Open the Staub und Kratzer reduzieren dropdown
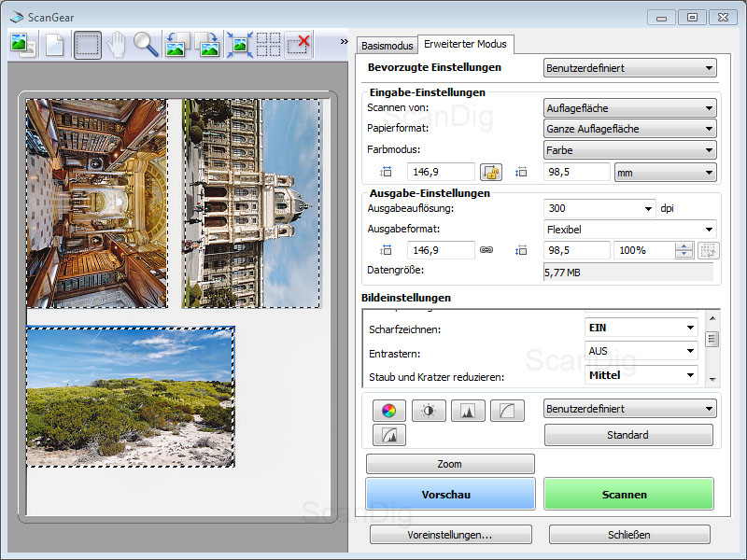 [x=641, y=375]
